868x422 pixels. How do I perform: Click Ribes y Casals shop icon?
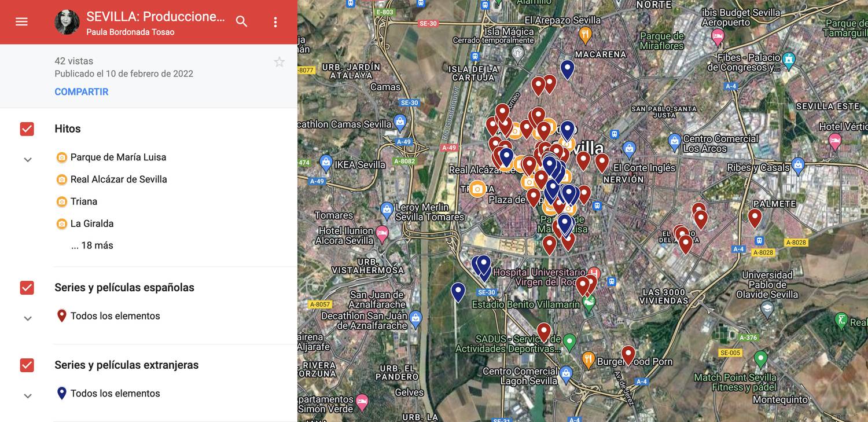point(798,164)
